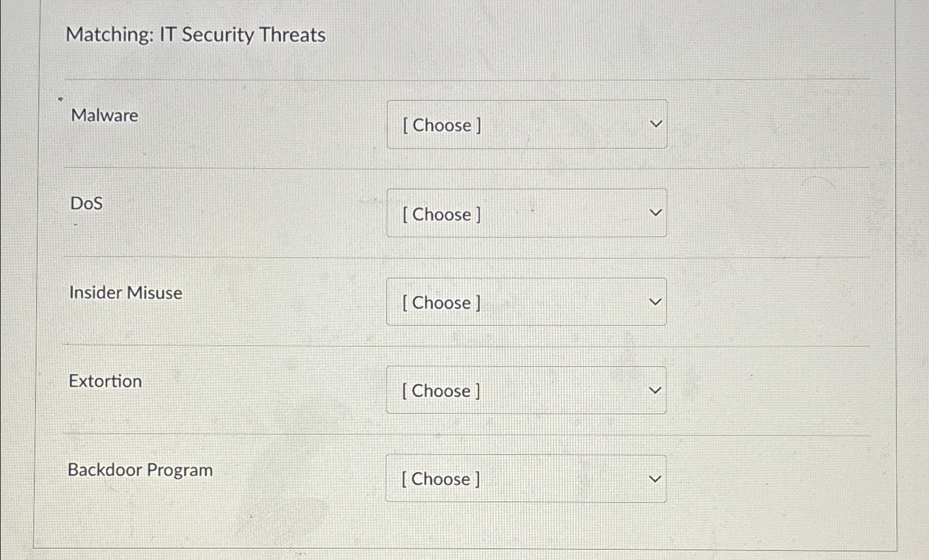
Task: Click the [Choose] placeholder next to Extortion
Action: [441, 391]
